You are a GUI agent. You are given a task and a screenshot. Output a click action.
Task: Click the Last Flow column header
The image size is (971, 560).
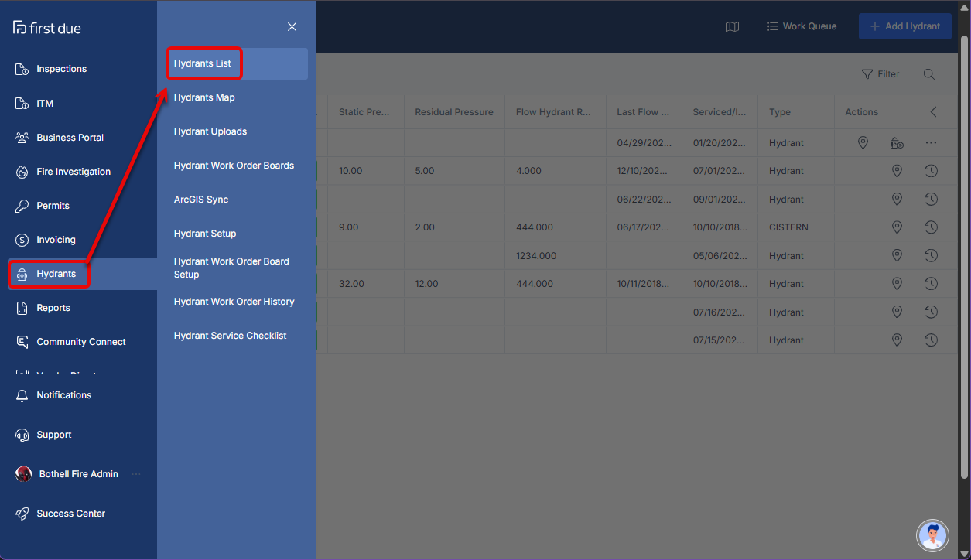pyautogui.click(x=643, y=112)
